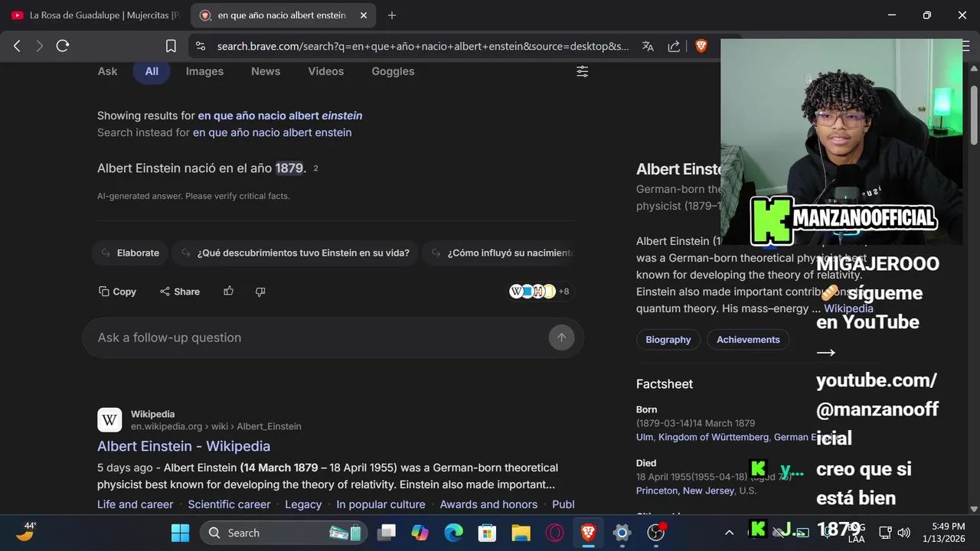
Task: Focus the address bar URL
Action: [423, 46]
